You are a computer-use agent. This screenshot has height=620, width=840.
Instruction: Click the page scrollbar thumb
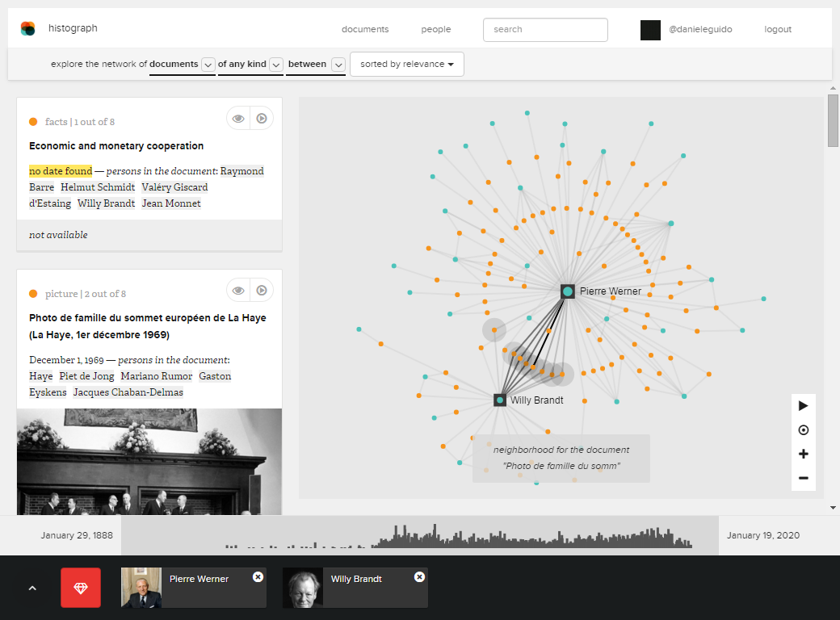click(x=833, y=120)
